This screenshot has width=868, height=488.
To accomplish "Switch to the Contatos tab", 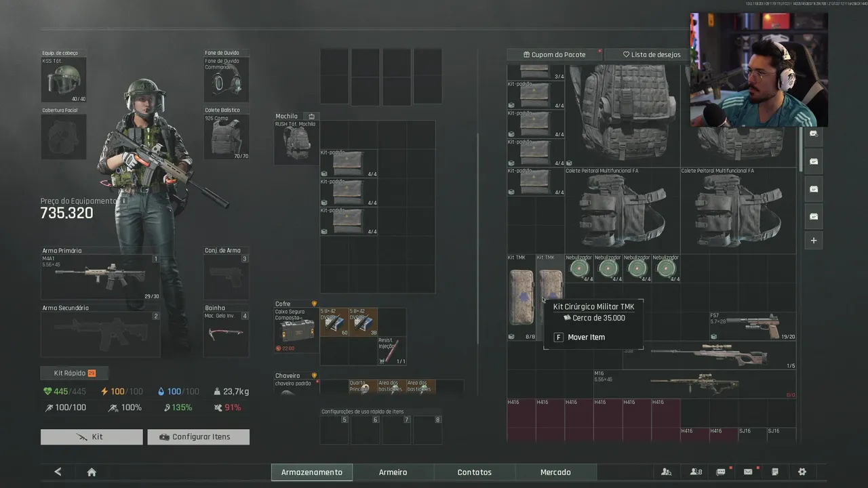I will point(475,472).
